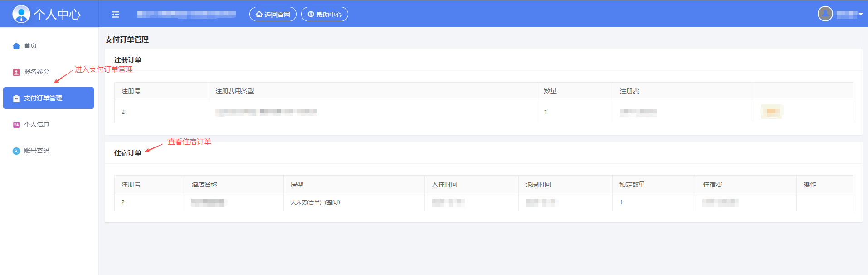Click the 帮助中心 button
Screen dimensions: 868x275
325,14
